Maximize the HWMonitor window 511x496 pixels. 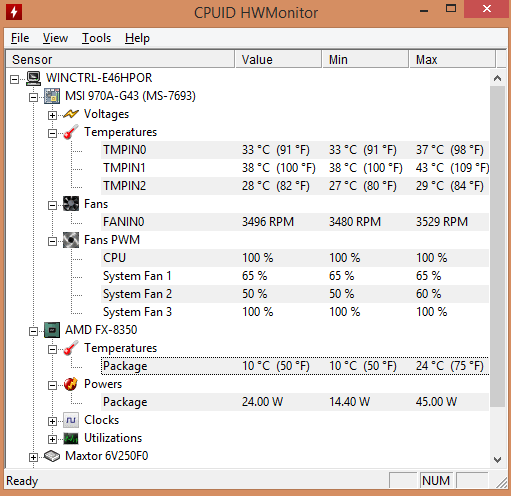point(451,9)
